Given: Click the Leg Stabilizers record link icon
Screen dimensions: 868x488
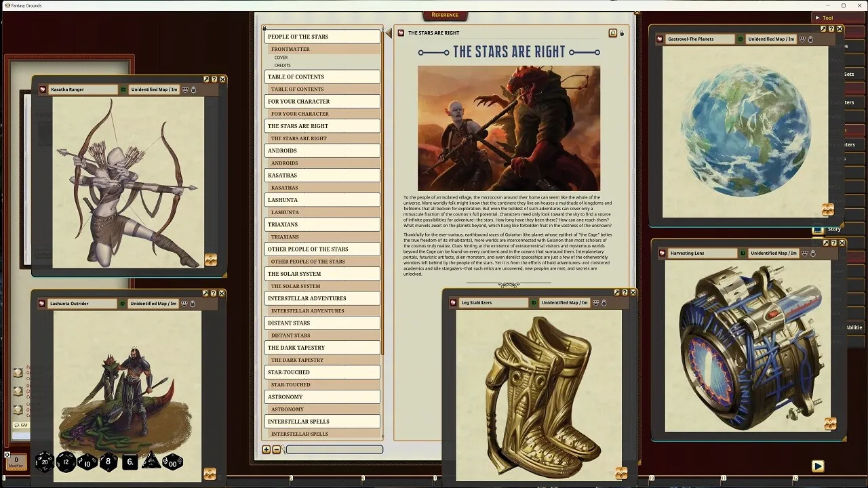Looking at the screenshot, I should 454,303.
